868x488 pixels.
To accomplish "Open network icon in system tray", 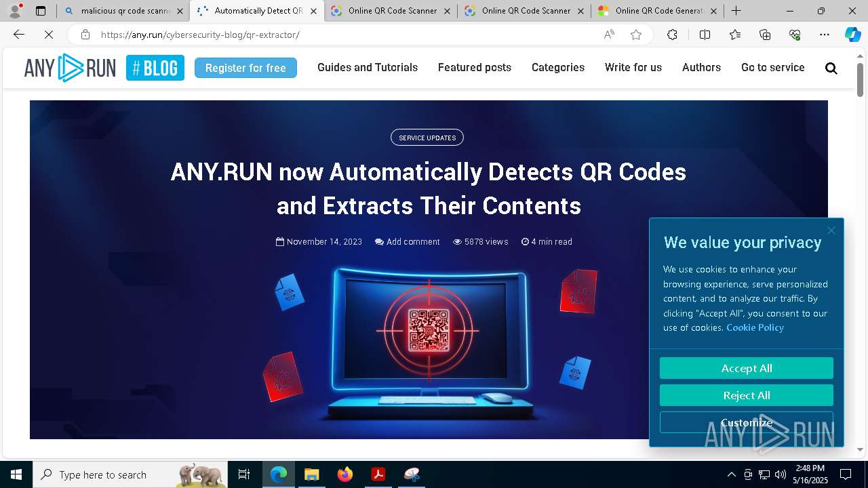I will coord(764,474).
